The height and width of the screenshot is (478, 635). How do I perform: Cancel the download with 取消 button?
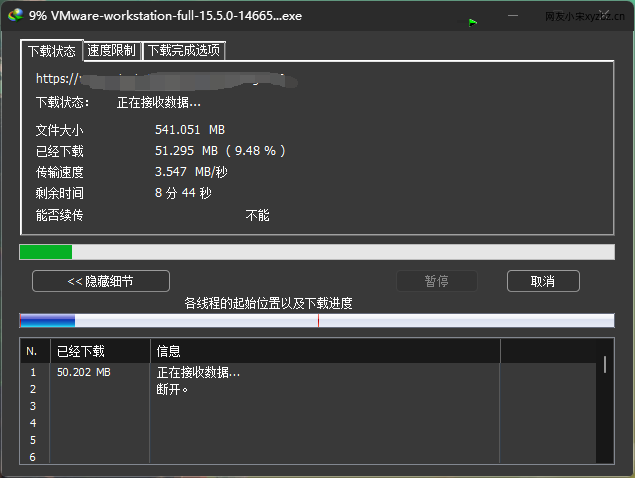click(543, 281)
